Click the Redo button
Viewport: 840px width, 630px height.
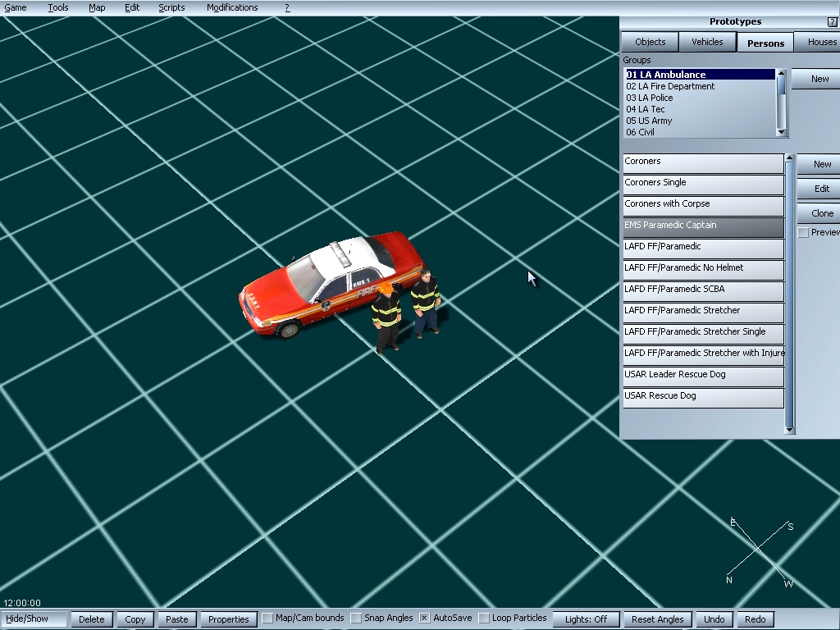(756, 619)
